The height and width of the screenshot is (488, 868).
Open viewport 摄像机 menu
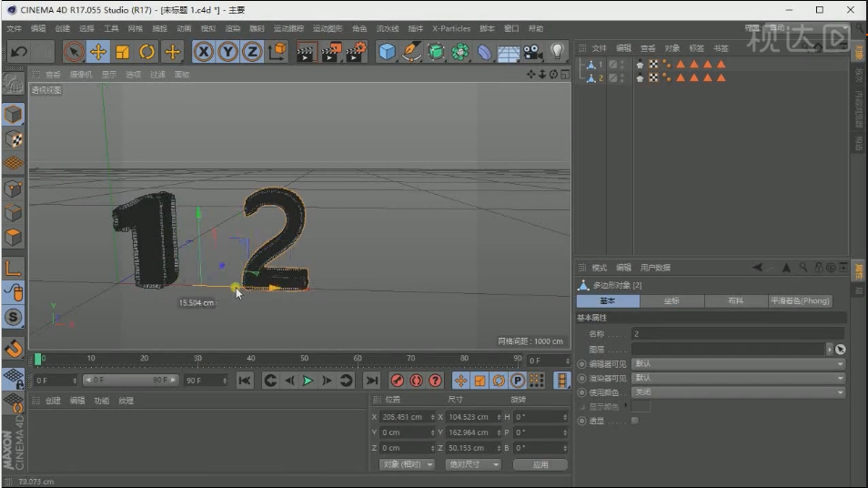click(81, 75)
